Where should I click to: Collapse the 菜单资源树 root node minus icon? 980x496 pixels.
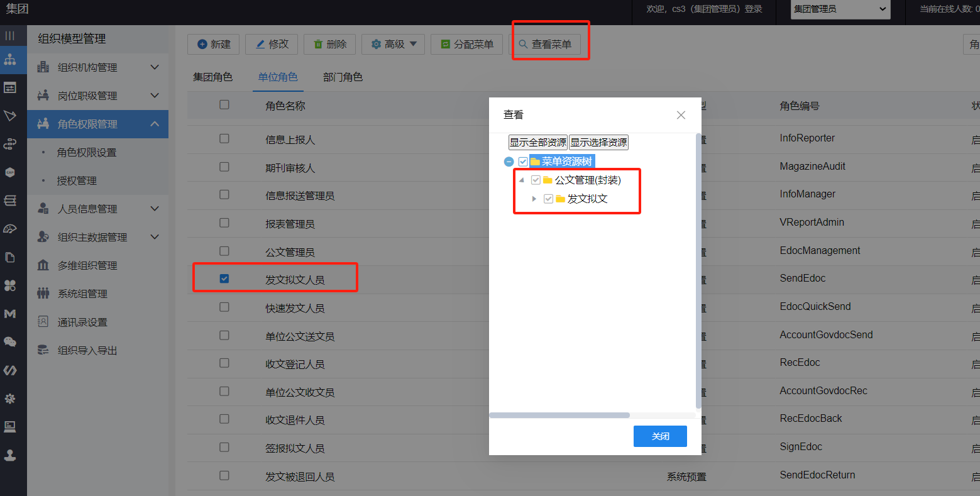[509, 162]
